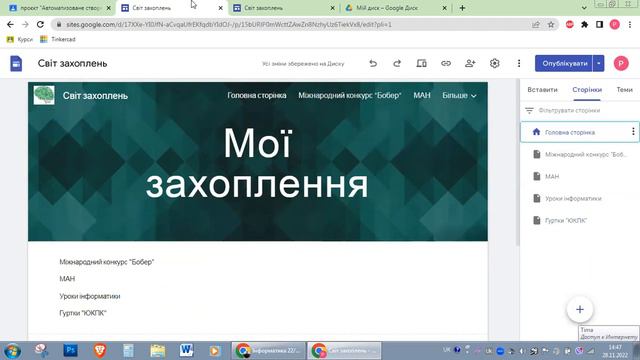The width and height of the screenshot is (640, 360).
Task: Expand the Більше navigation menu
Action: [x=459, y=96]
